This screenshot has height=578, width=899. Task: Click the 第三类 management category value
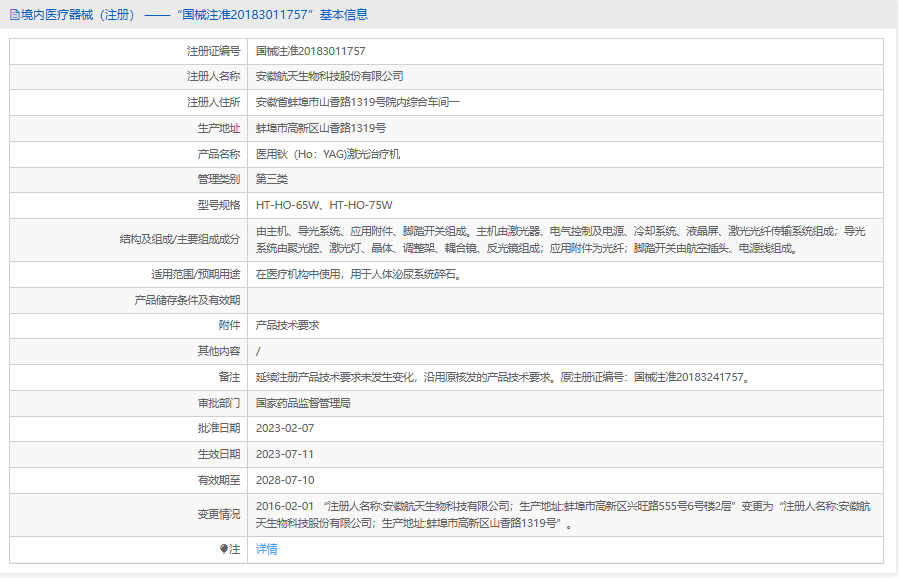coord(272,179)
